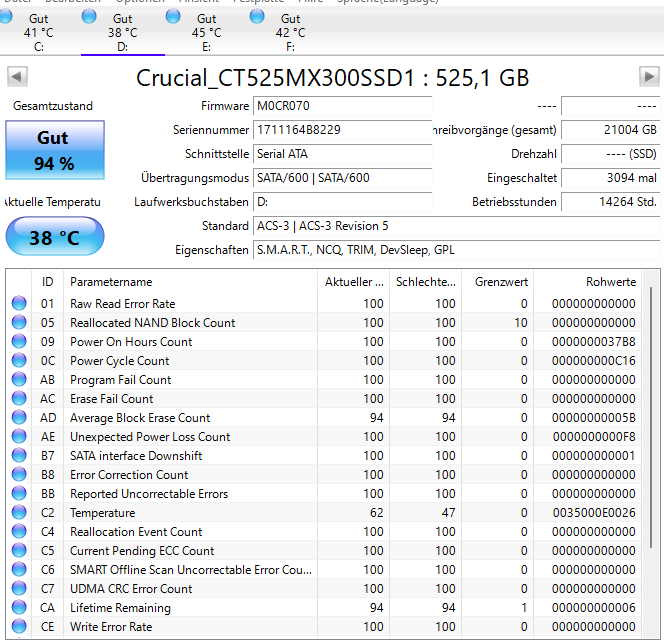Image resolution: width=664 pixels, height=643 pixels.
Task: Select the Write Error Rate row name
Action: tap(111, 627)
